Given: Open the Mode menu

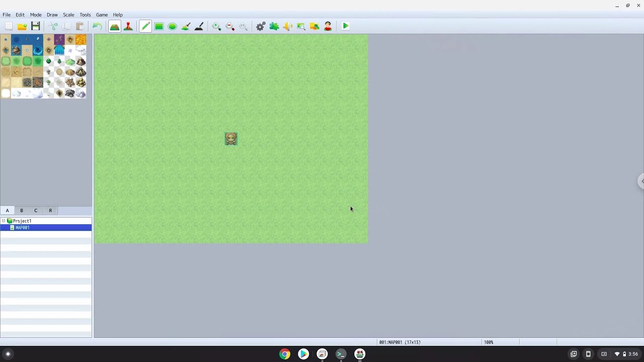Looking at the screenshot, I should click(36, 15).
